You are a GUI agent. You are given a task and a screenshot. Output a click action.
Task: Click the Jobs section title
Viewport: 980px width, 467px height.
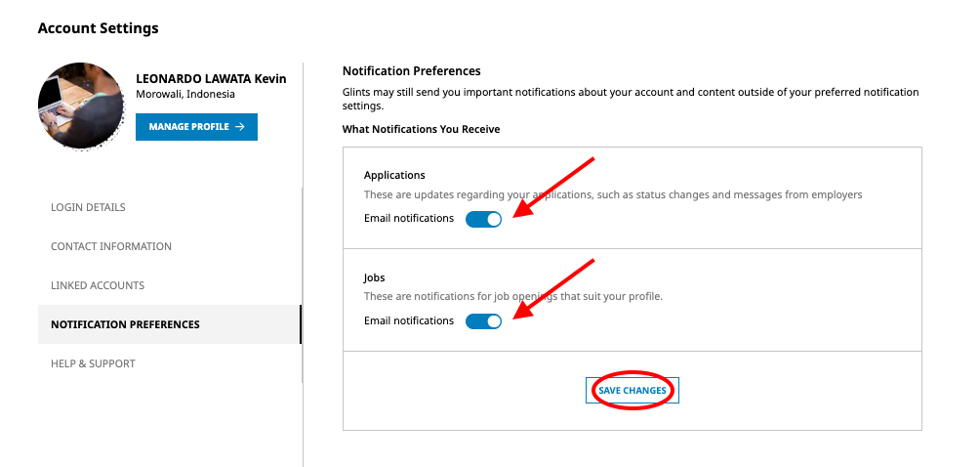tap(375, 277)
